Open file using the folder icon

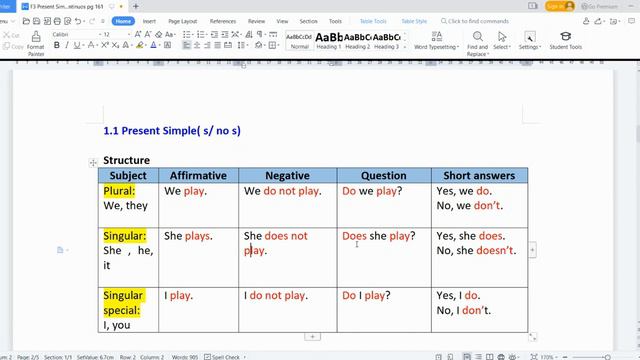(26, 21)
